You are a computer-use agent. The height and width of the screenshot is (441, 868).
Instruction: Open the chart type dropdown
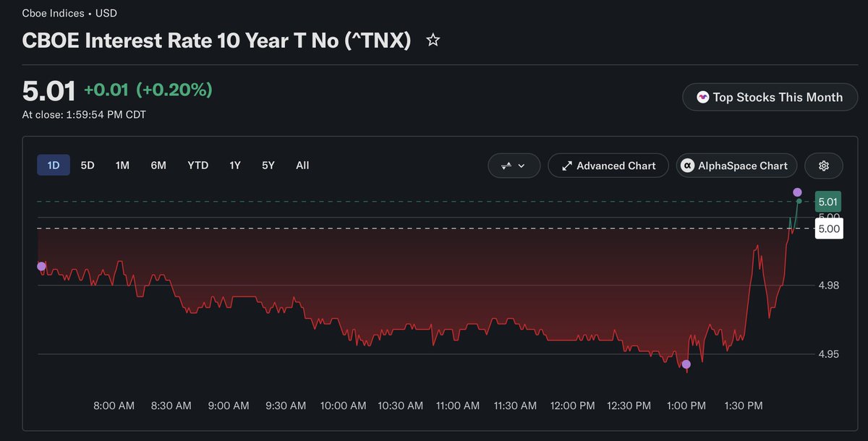click(514, 166)
